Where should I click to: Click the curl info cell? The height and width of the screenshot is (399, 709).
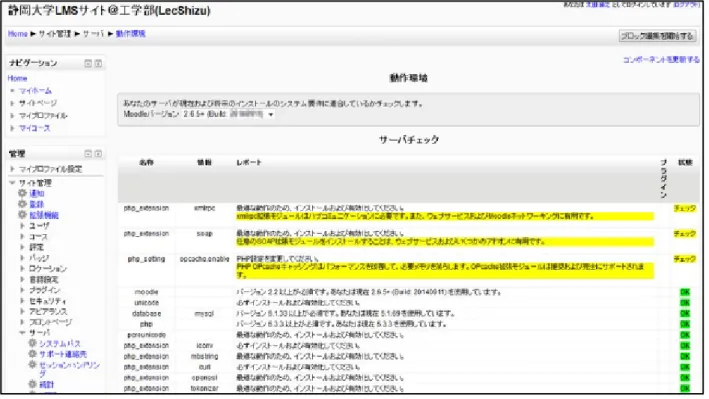coord(204,367)
